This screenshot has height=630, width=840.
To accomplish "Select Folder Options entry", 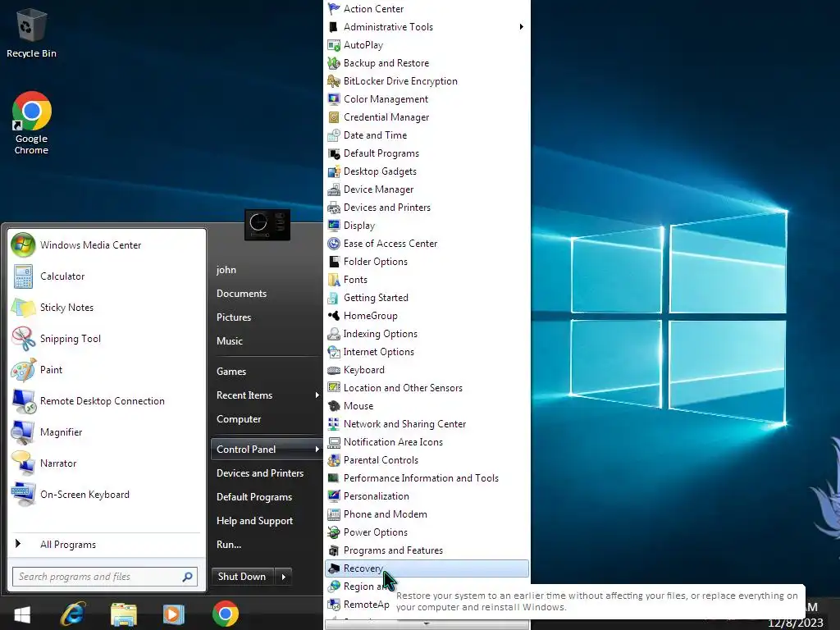I will (x=427, y=262).
